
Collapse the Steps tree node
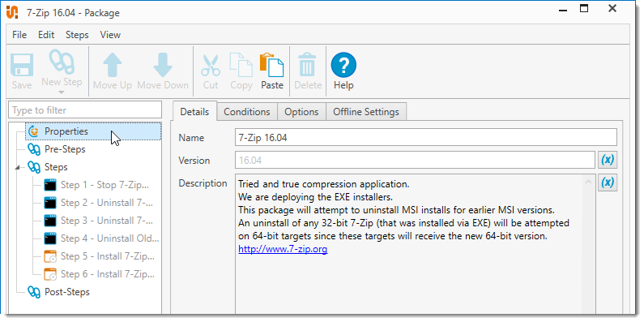tap(18, 168)
